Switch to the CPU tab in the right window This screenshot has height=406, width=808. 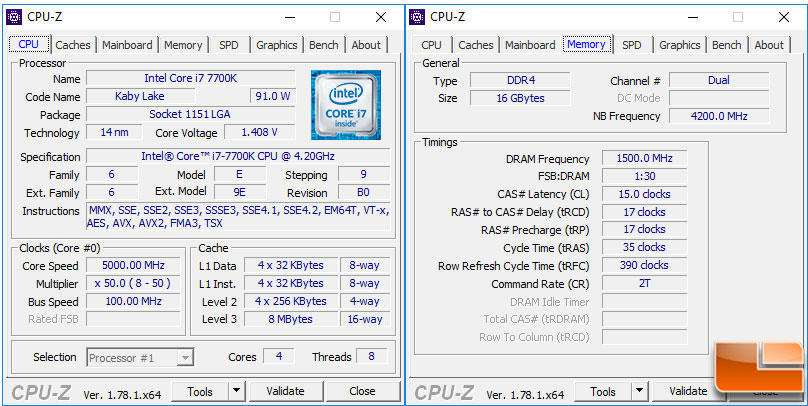click(x=431, y=45)
